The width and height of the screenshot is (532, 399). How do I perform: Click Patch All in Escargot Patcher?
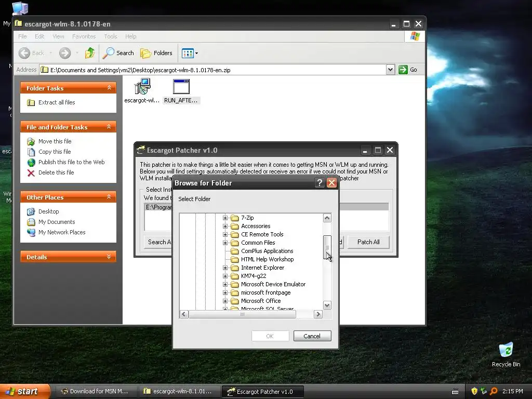[x=368, y=242]
